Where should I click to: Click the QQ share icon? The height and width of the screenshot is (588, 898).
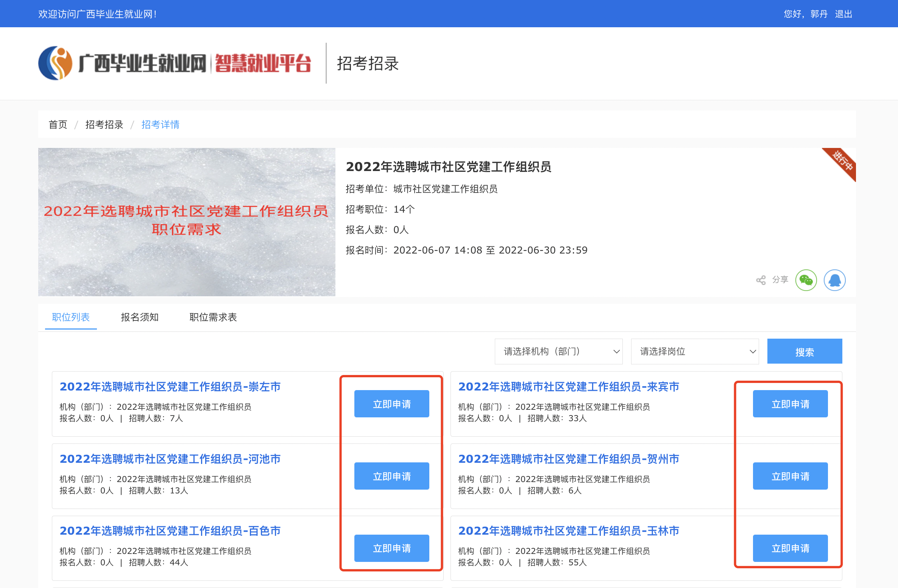click(x=834, y=280)
